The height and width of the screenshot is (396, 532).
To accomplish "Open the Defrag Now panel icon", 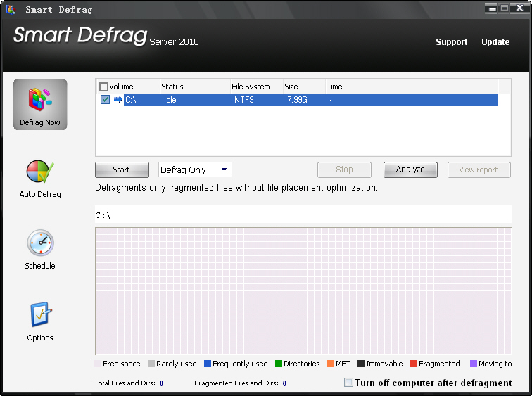I will coord(40,104).
